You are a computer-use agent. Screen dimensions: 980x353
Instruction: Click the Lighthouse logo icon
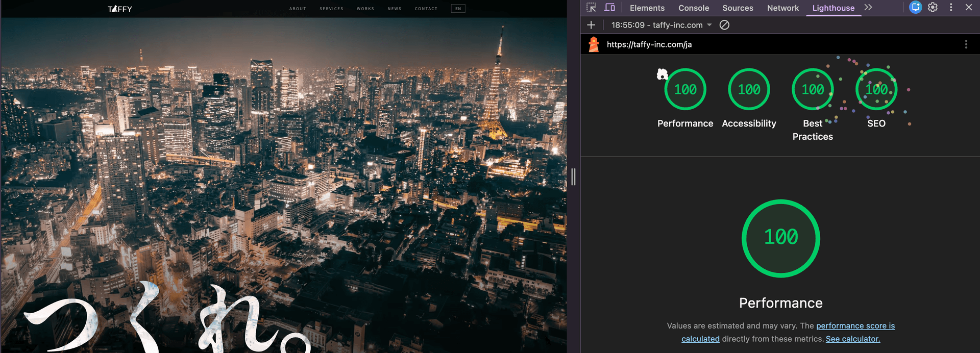pyautogui.click(x=594, y=44)
